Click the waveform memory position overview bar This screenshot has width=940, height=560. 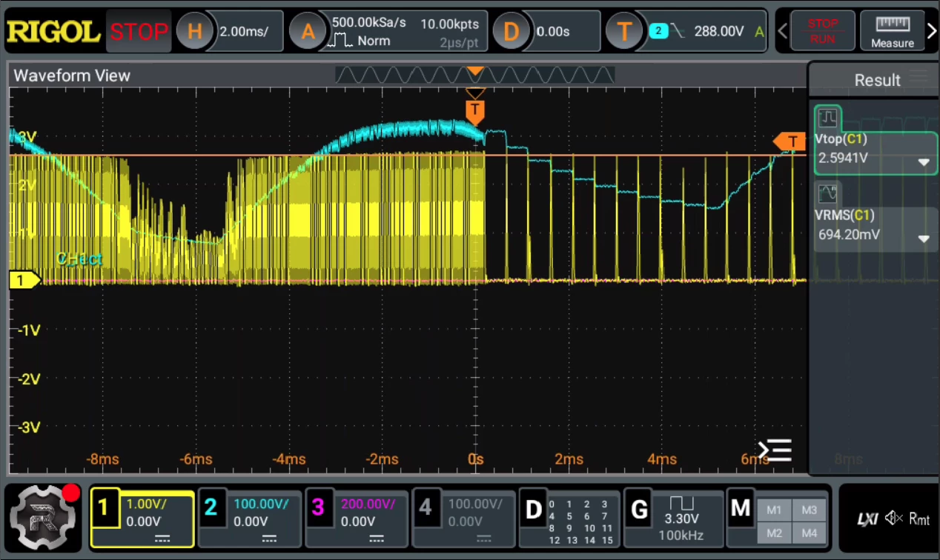tap(475, 75)
